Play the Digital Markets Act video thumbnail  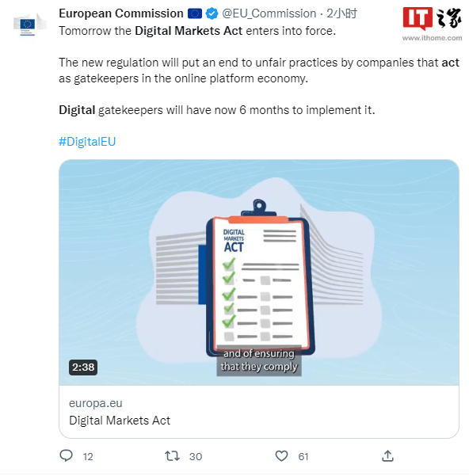point(259,272)
